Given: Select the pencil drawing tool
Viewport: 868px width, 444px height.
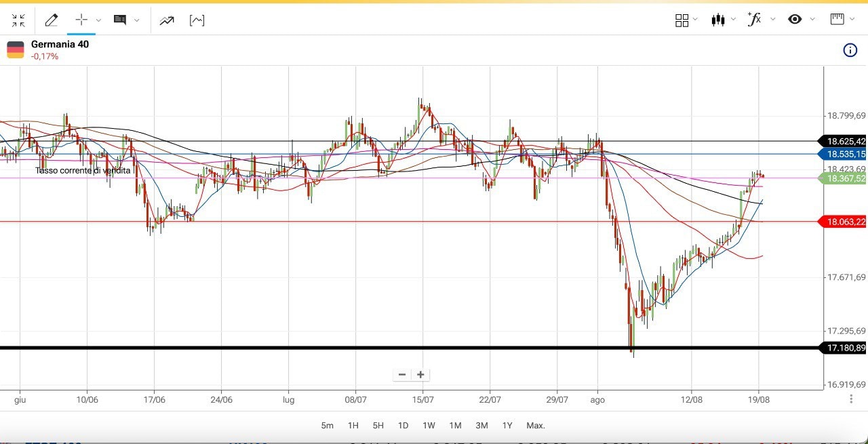Looking at the screenshot, I should click(51, 20).
